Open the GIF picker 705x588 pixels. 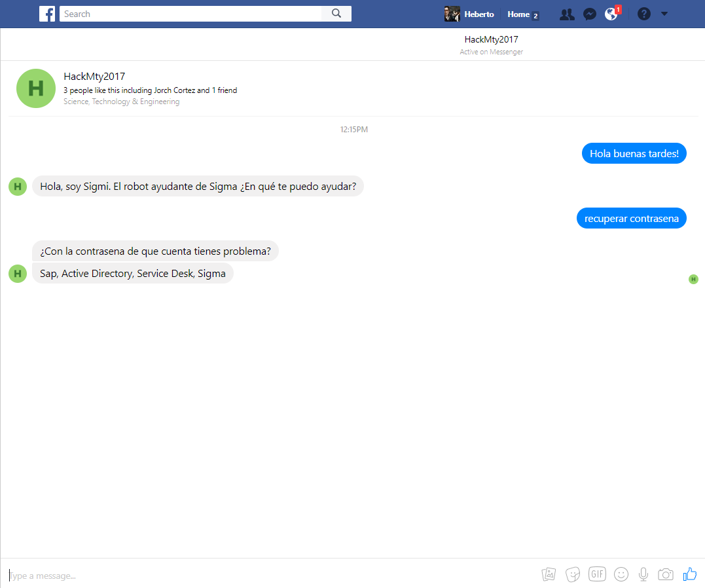click(597, 574)
